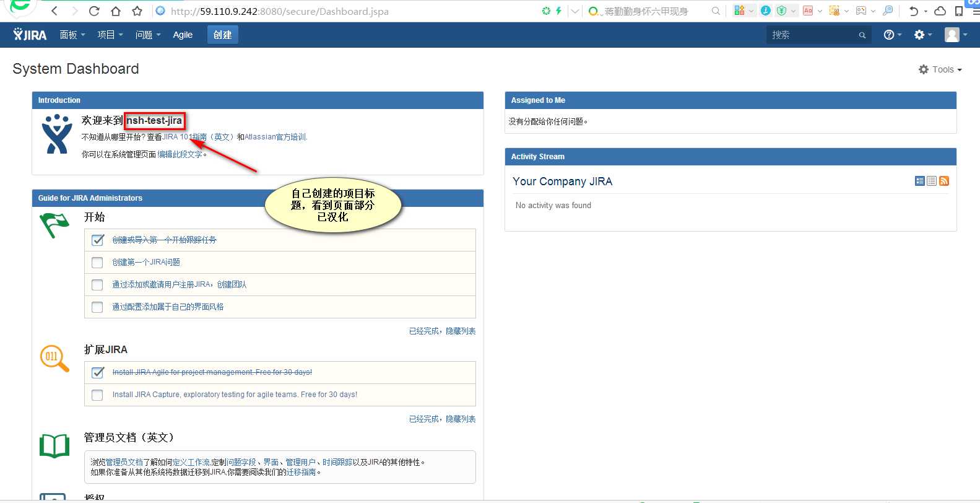This screenshot has height=503, width=980.
Task: Open the 迁移指南 link
Action: [x=301, y=472]
